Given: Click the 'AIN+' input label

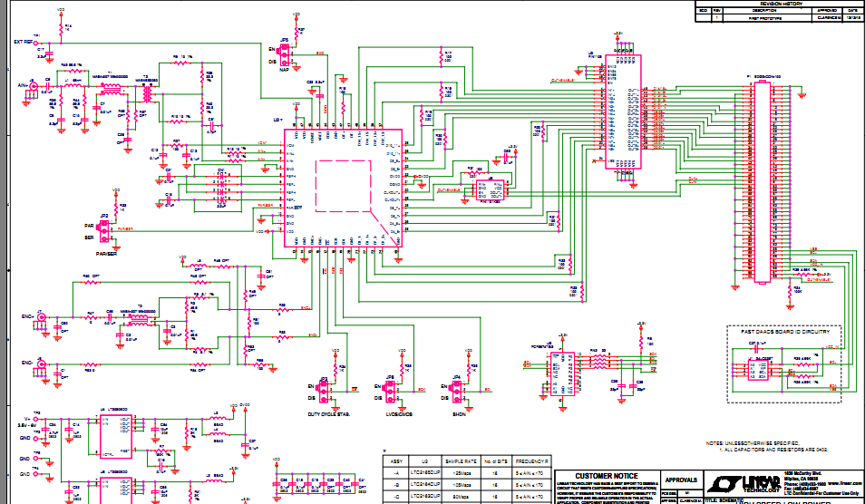Looking at the screenshot, I should (23, 85).
